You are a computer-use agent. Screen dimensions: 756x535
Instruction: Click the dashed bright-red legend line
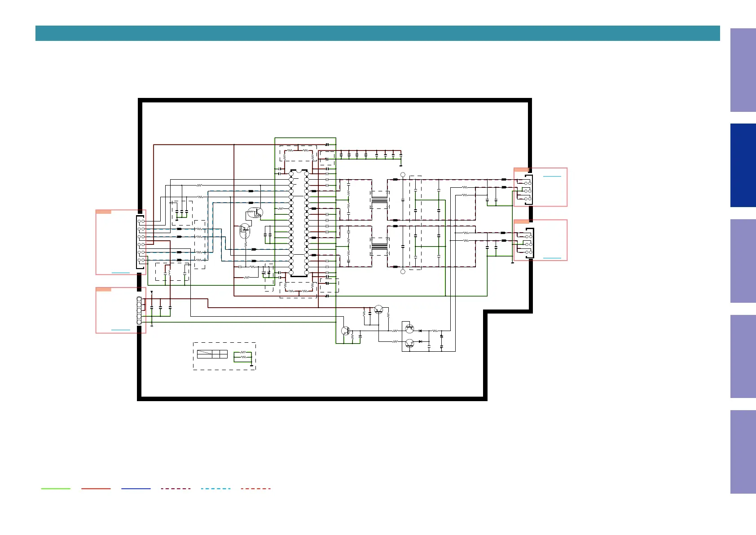(255, 489)
